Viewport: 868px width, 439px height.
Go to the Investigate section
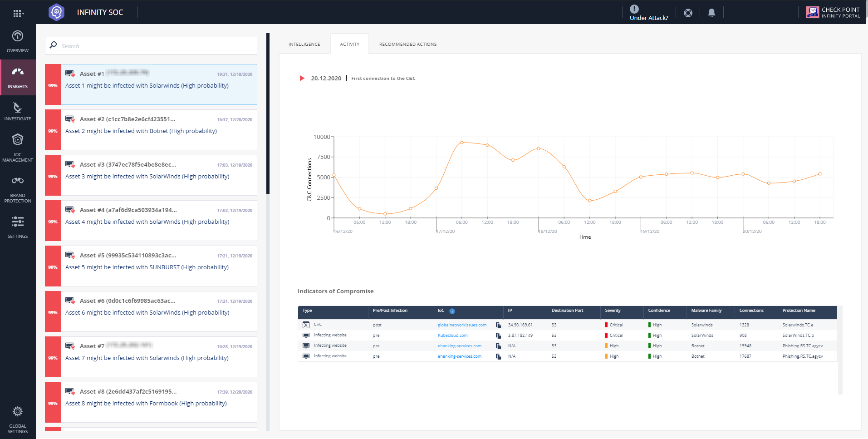click(18, 111)
